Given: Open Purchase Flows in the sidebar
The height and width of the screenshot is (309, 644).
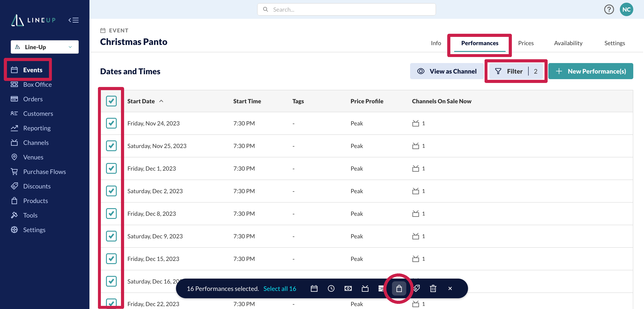Looking at the screenshot, I should click(38, 171).
